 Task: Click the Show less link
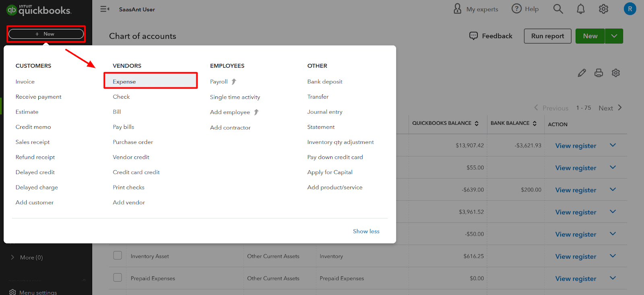tap(366, 231)
